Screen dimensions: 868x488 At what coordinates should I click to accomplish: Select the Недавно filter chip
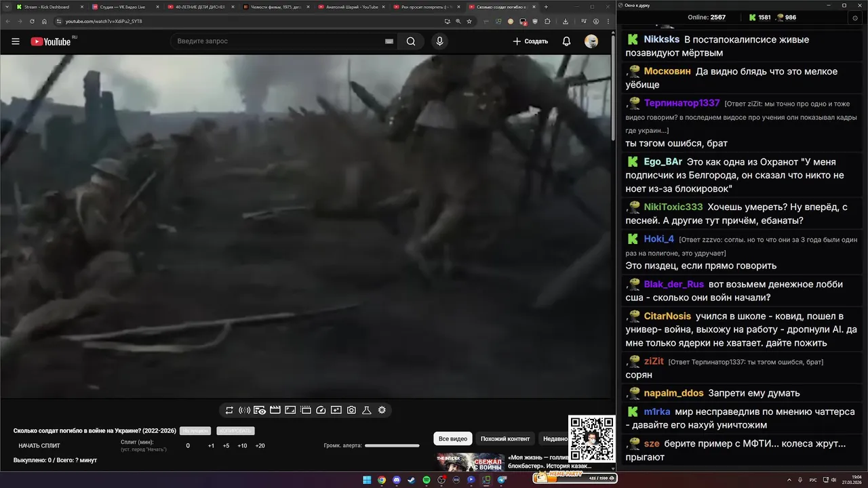coord(554,439)
